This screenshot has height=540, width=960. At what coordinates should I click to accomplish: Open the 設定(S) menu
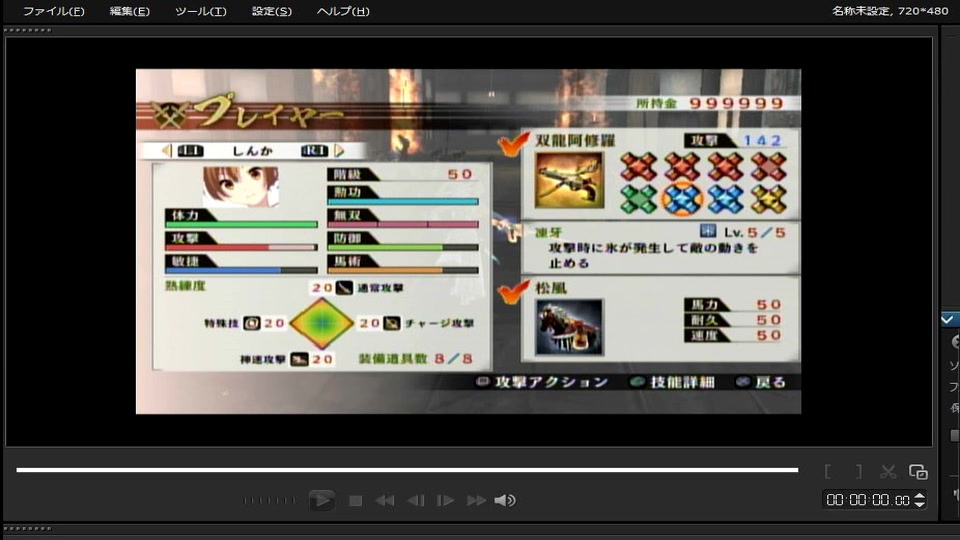click(x=271, y=11)
